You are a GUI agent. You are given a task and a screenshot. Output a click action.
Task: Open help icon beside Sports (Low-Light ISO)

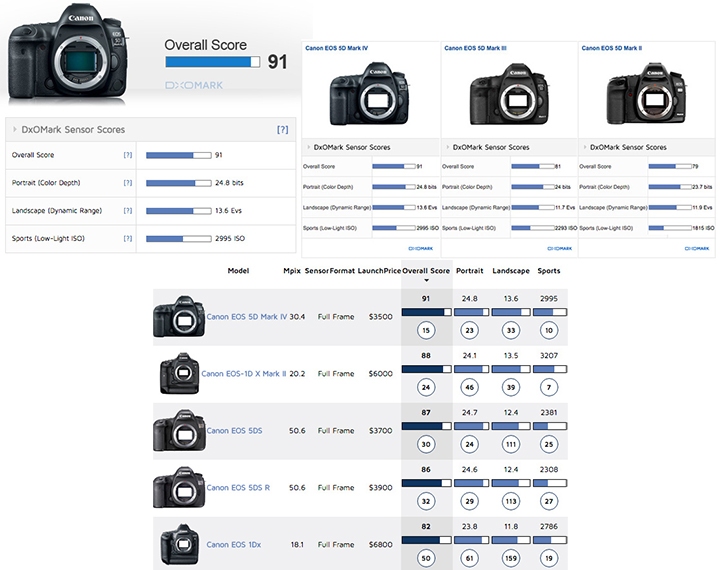[x=128, y=238]
